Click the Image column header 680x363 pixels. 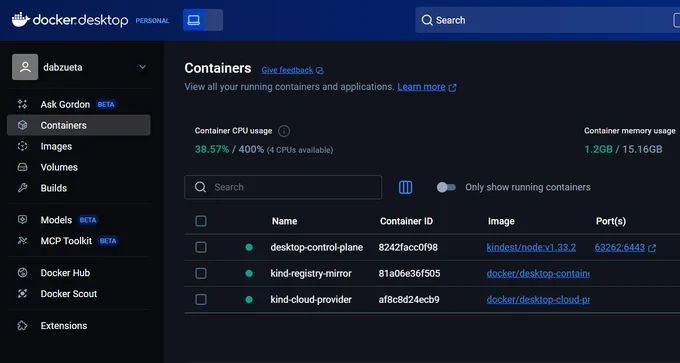click(501, 221)
